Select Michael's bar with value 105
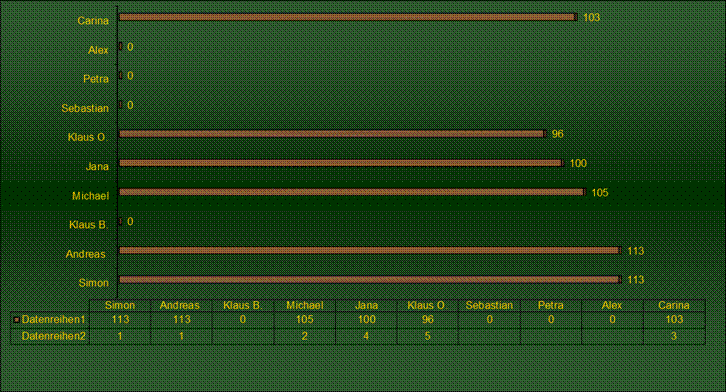Viewport: 726px width, 392px height. click(352, 192)
